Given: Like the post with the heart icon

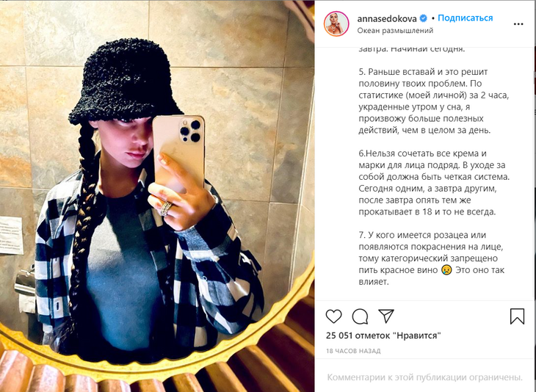Looking at the screenshot, I should pyautogui.click(x=333, y=316).
